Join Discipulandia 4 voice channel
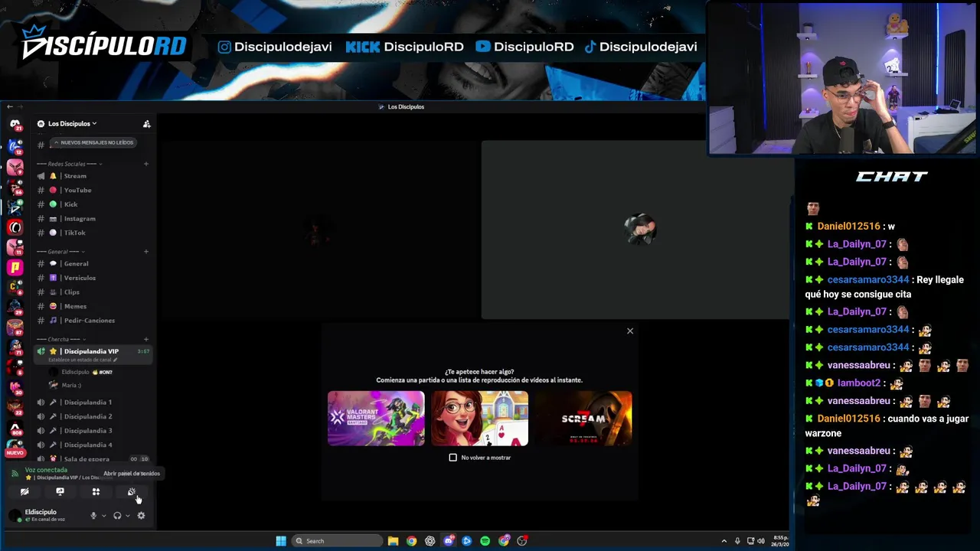This screenshot has width=980, height=551. click(x=93, y=445)
